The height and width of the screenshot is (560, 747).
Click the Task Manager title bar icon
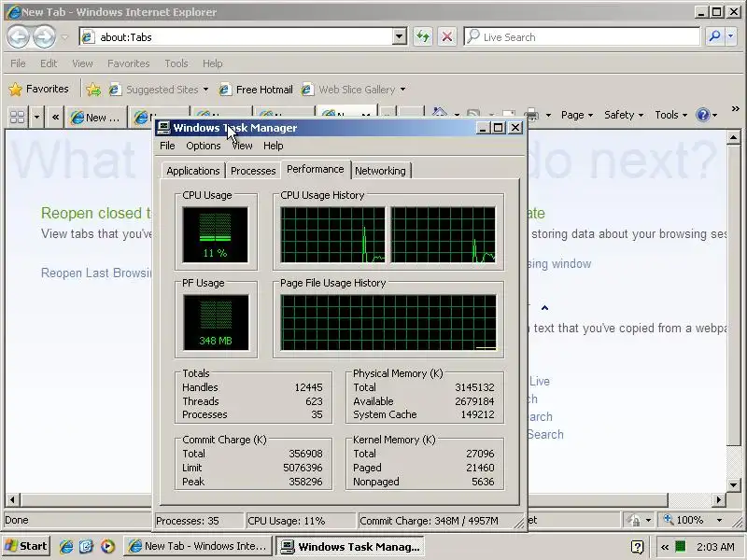(163, 127)
